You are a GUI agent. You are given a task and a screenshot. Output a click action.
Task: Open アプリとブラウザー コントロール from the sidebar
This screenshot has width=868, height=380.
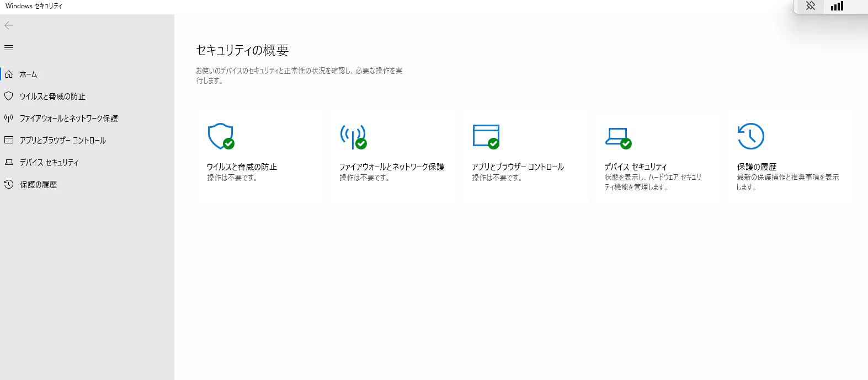click(63, 140)
